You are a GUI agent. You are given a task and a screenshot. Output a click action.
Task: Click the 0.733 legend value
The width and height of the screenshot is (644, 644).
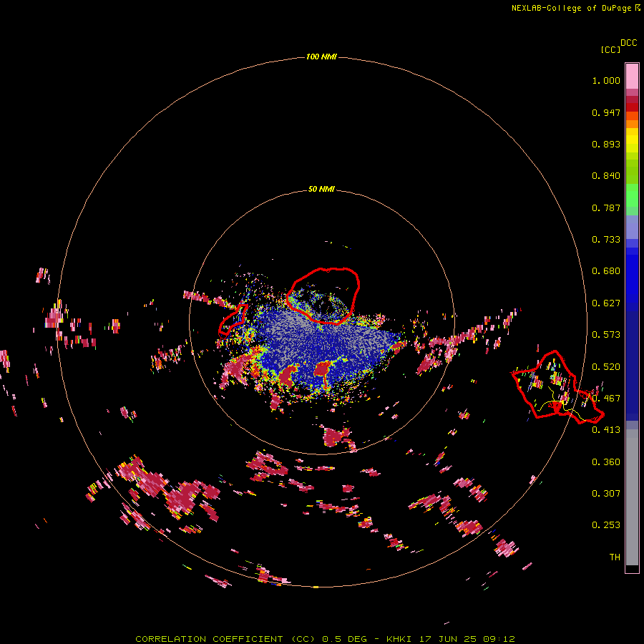[x=606, y=240]
